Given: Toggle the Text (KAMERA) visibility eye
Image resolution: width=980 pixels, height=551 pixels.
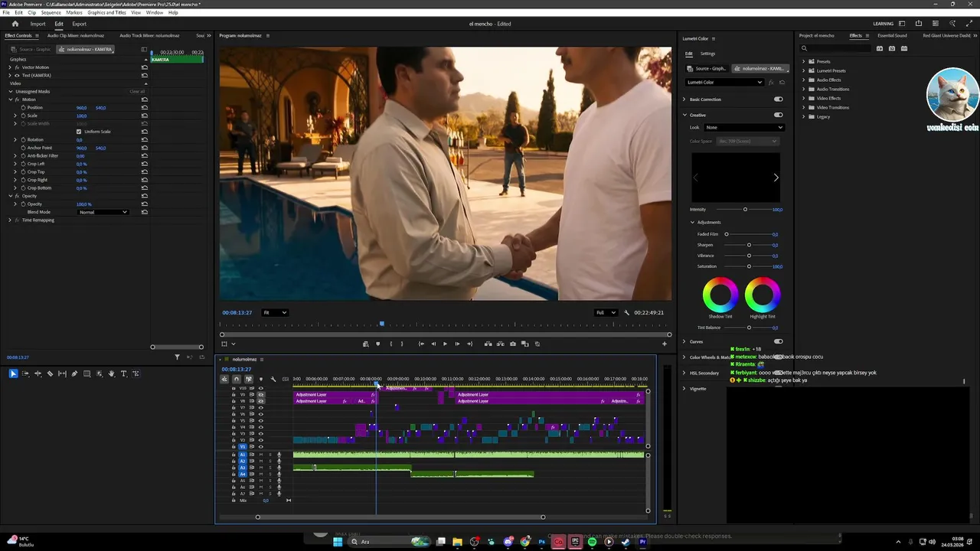Looking at the screenshot, I should point(16,75).
